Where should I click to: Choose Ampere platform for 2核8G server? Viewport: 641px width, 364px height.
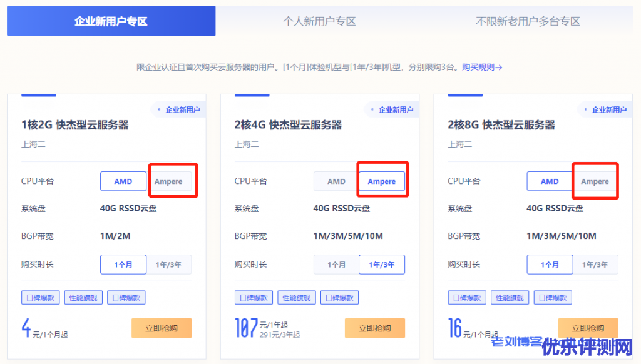[595, 181]
